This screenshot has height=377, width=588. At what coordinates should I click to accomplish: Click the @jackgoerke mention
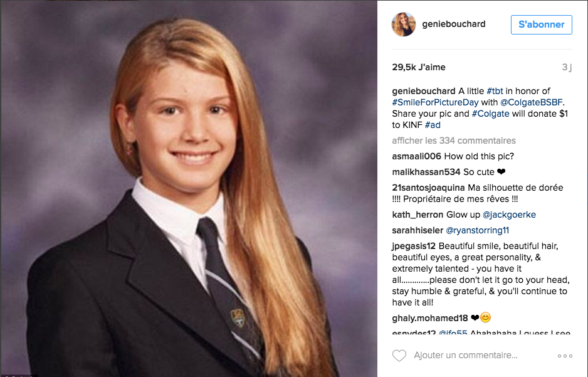[x=509, y=215]
